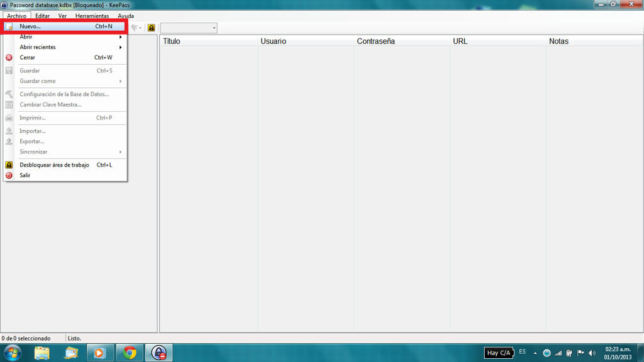Click the red X icon next to Cerrar
This screenshot has width=644, height=362.
coord(9,57)
